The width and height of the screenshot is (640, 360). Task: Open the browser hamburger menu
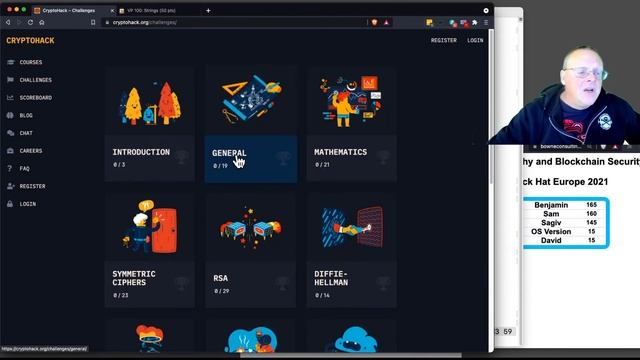[x=486, y=23]
